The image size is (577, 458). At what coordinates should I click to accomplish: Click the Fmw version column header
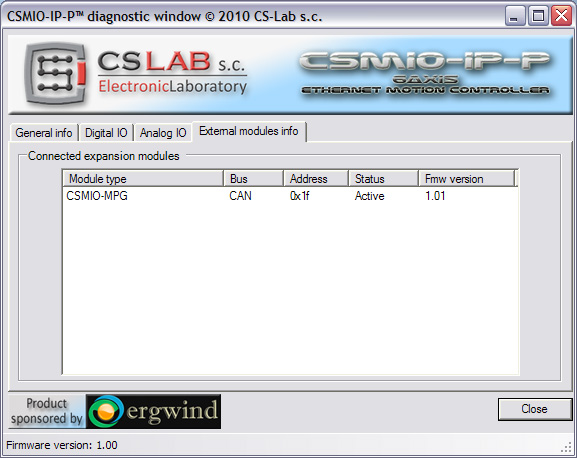(x=467, y=179)
